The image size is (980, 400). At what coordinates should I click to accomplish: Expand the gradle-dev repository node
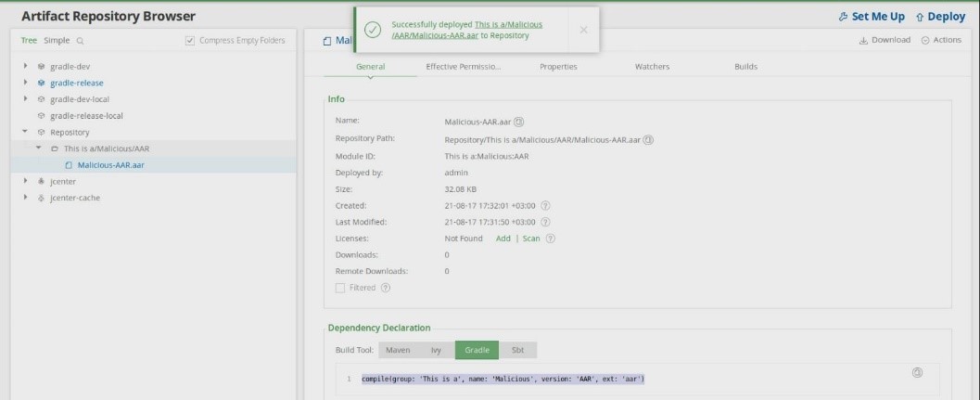(x=25, y=67)
